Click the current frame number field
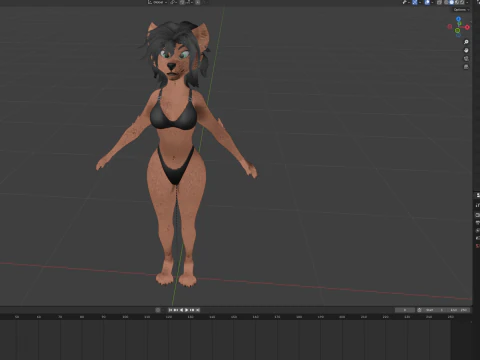The image size is (480, 360). [405, 310]
